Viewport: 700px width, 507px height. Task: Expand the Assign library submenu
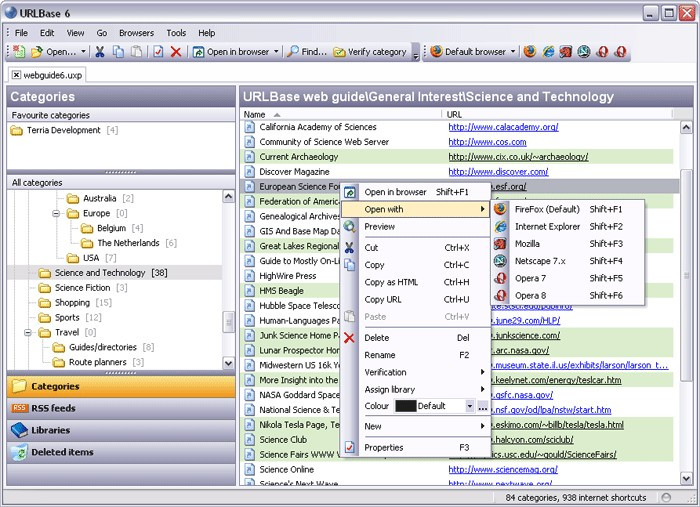pos(483,389)
